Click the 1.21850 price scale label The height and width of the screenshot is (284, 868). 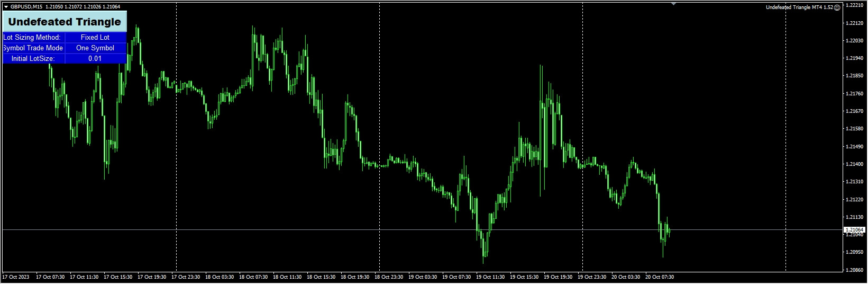pos(855,76)
